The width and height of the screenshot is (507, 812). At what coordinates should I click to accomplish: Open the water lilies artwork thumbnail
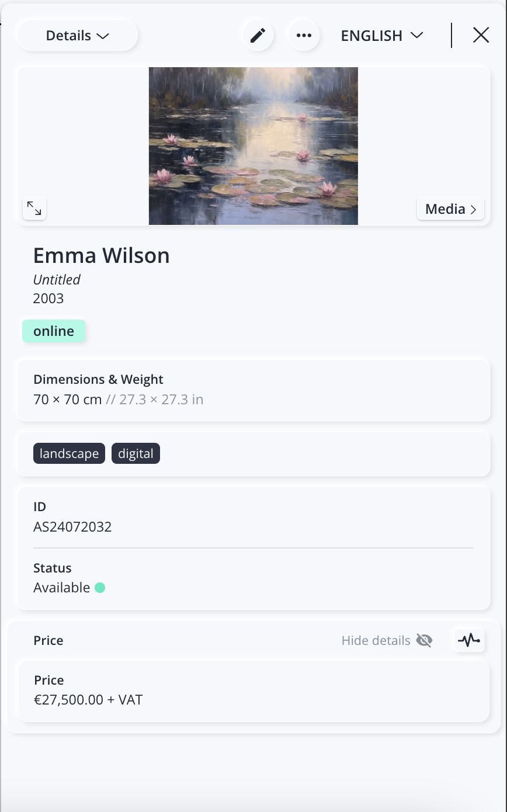coord(253,146)
